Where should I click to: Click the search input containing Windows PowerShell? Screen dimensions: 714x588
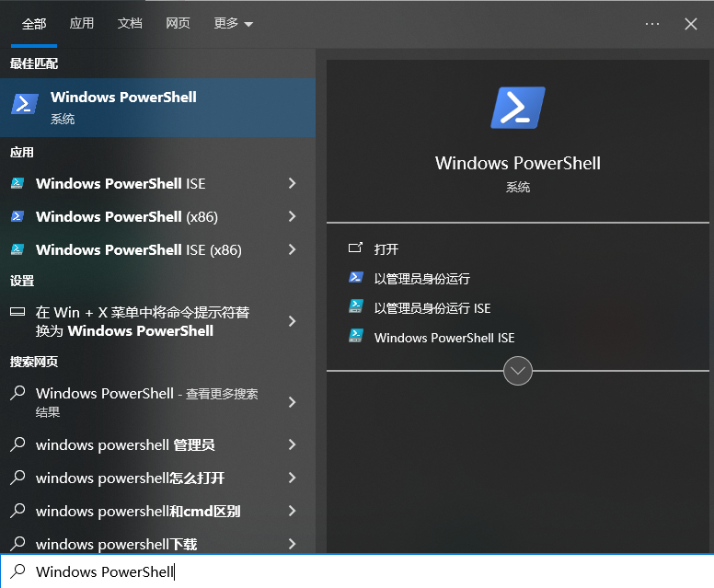(x=357, y=571)
